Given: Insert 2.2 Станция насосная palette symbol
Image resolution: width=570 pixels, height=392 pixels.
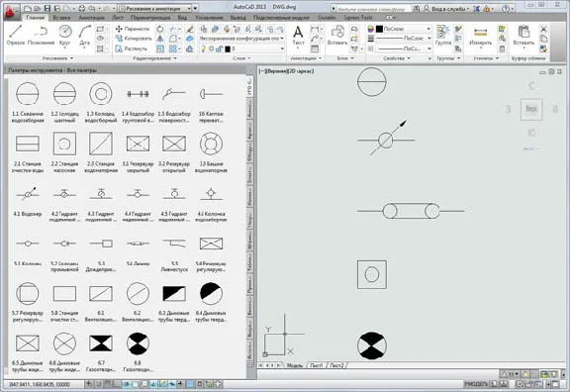Looking at the screenshot, I should (64, 152).
